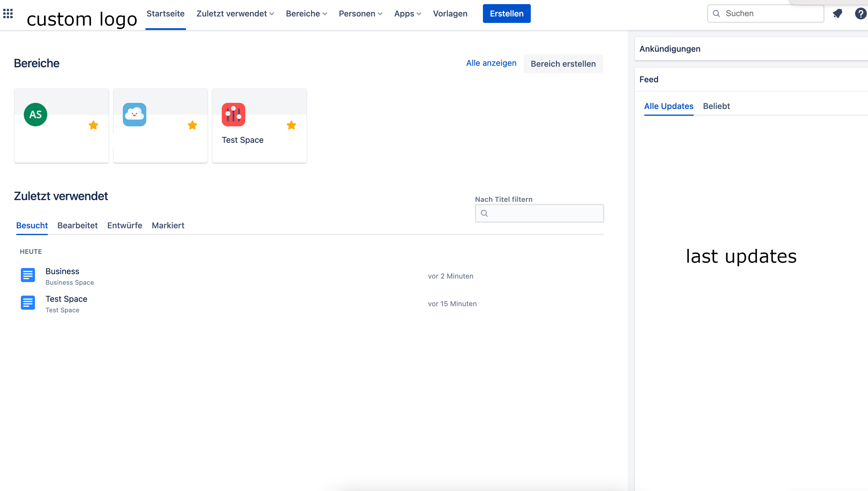The image size is (868, 491).
Task: Expand the Personen dropdown menu
Action: pos(361,14)
